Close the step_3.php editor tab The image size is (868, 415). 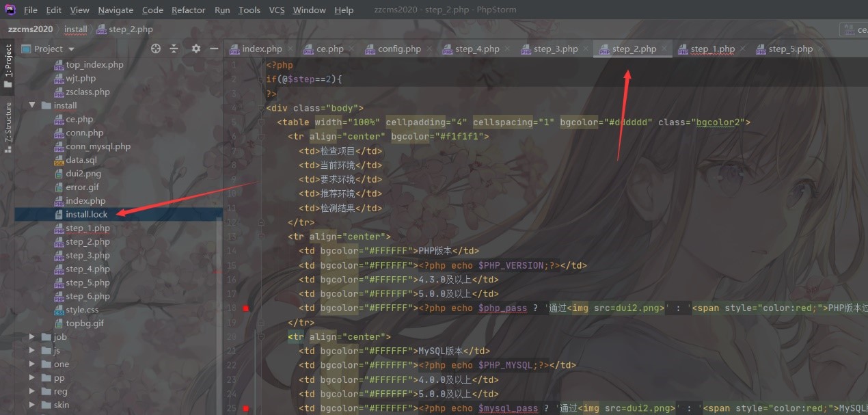pyautogui.click(x=586, y=49)
